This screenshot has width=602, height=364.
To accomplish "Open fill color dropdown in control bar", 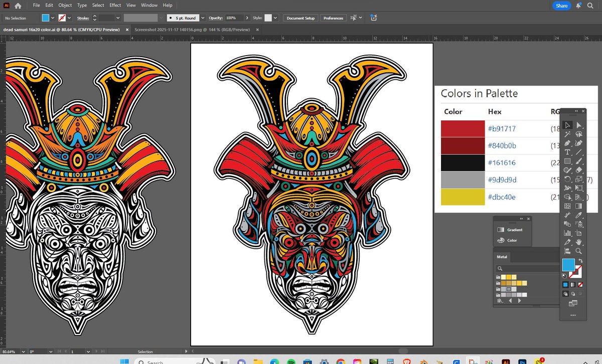I will coord(53,18).
